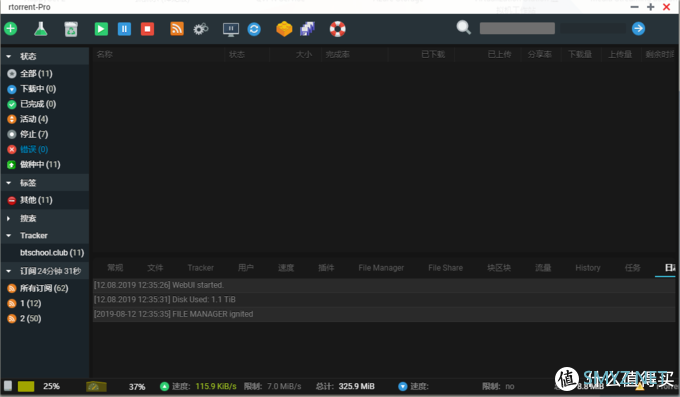
Task: Open RSS feed 2 (50)
Action: pyautogui.click(x=24, y=319)
